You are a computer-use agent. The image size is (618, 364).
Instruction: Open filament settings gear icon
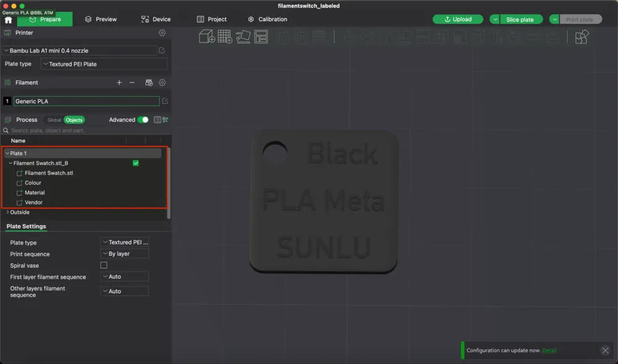click(x=162, y=82)
